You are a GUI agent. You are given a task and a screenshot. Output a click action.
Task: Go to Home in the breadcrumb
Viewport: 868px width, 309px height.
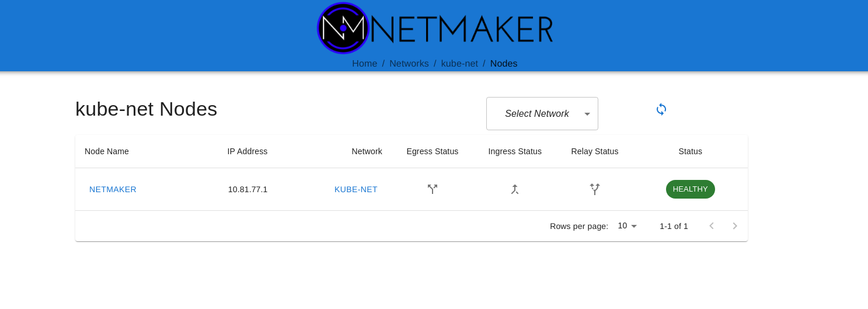(x=364, y=64)
